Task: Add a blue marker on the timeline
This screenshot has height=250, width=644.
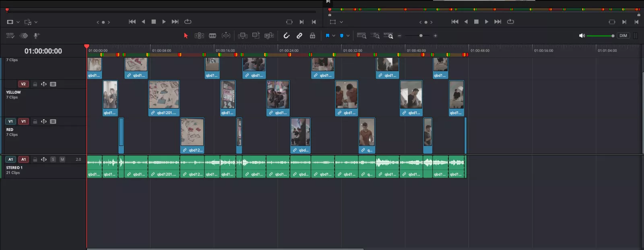Action: pyautogui.click(x=342, y=36)
